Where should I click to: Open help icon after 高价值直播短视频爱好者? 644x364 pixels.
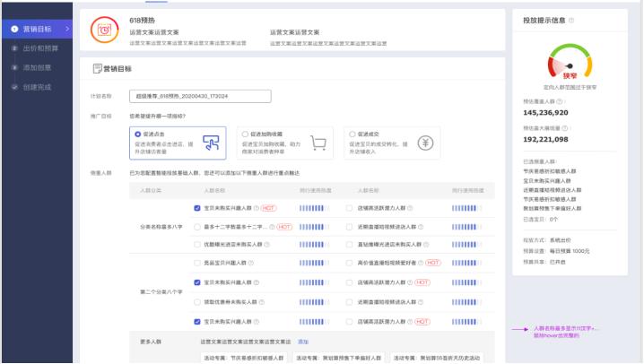pyautogui.click(x=421, y=263)
